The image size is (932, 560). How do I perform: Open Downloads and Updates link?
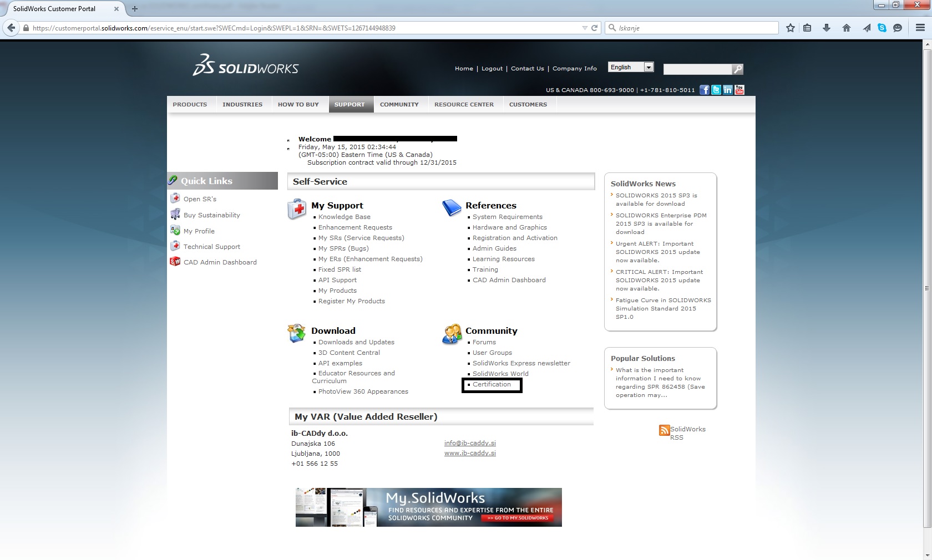[x=356, y=342]
